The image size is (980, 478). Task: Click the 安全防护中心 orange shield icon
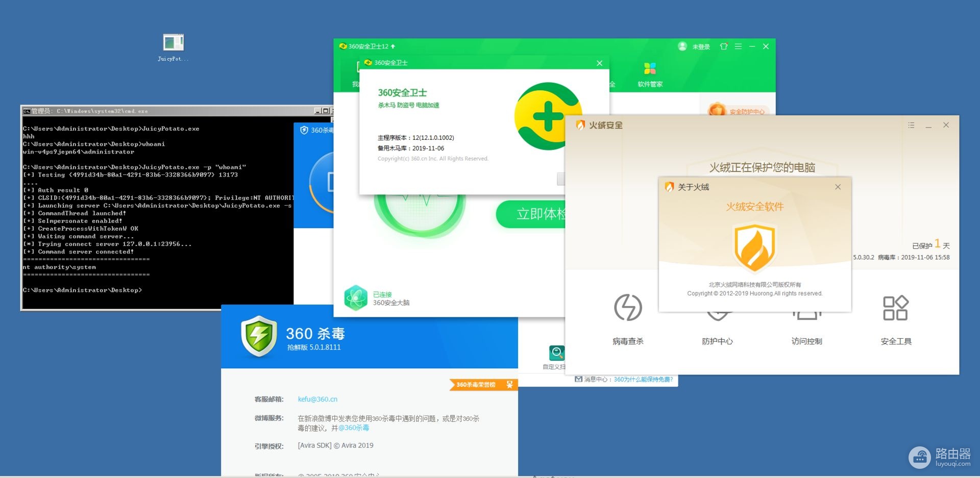[717, 109]
